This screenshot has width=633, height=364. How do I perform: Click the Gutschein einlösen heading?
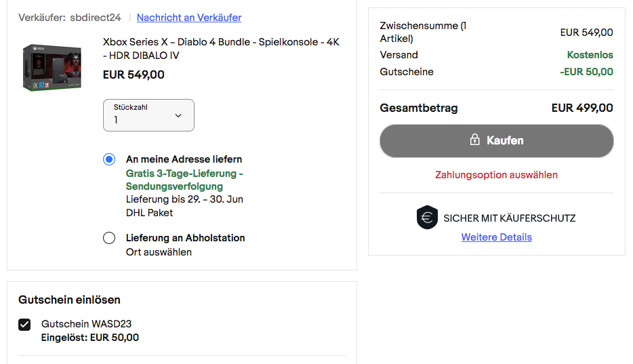(x=69, y=300)
